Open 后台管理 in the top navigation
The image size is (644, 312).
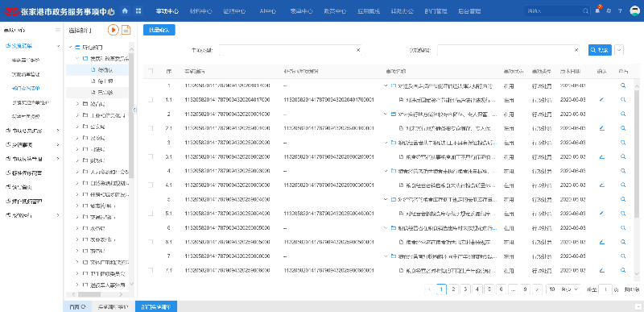[469, 11]
